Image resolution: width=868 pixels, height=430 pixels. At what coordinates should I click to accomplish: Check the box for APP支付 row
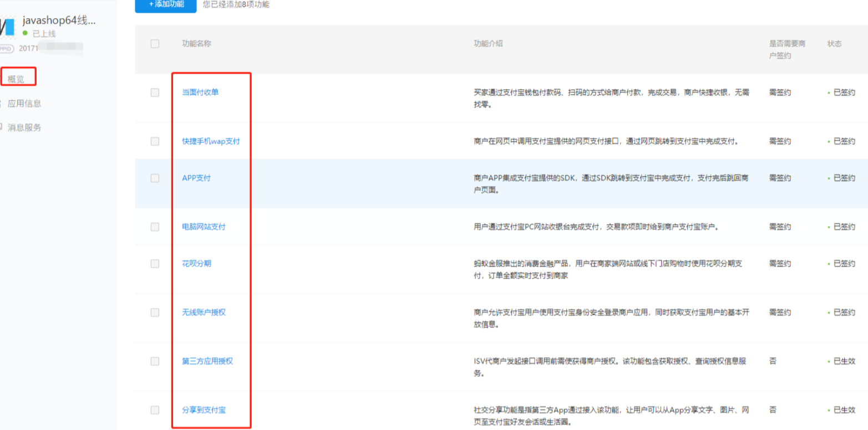(155, 178)
